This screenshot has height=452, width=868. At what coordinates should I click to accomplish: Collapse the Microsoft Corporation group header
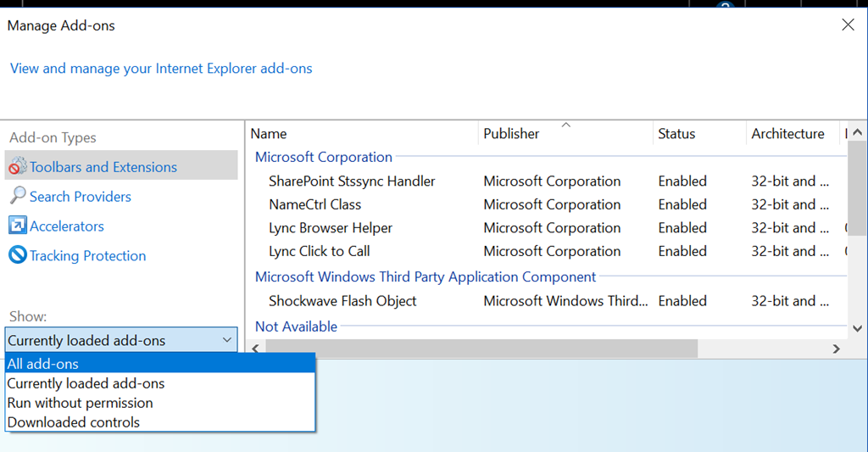(323, 157)
